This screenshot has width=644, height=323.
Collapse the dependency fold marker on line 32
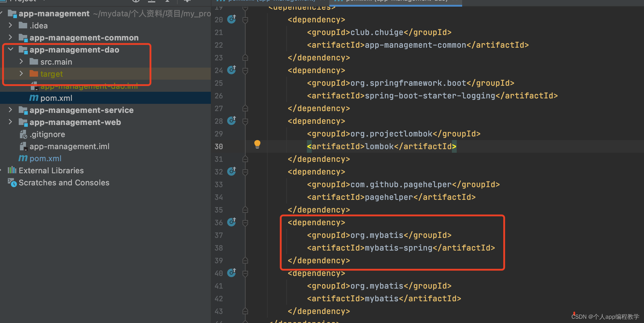(245, 172)
